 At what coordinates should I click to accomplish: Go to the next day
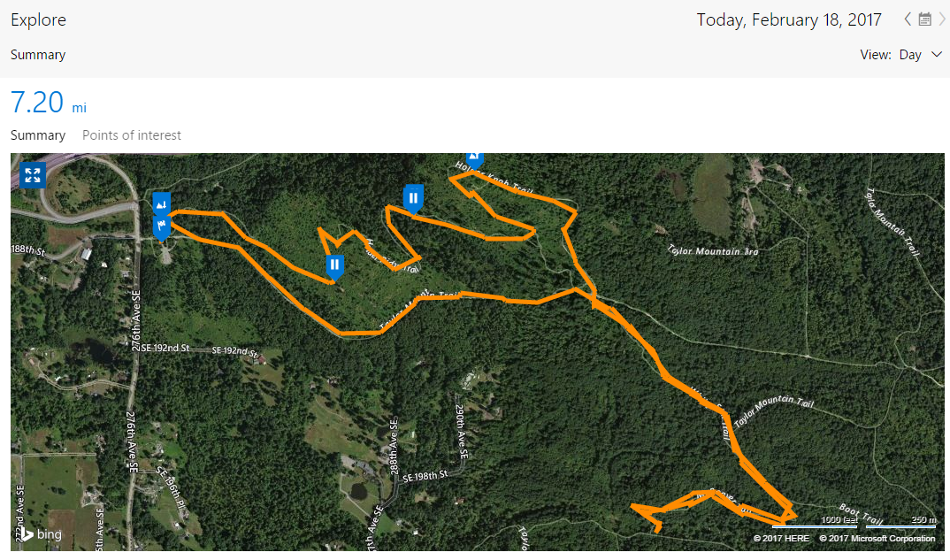tap(942, 19)
